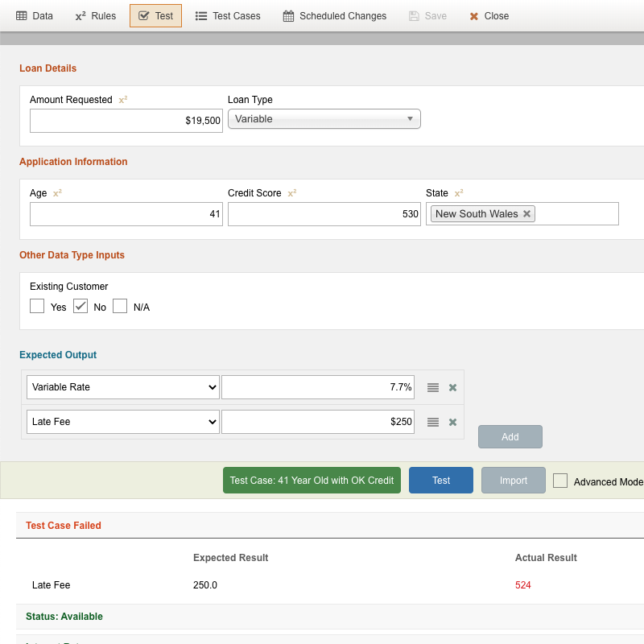Click rule icon next to Credit Score
Viewport: 644px width, 644px height.
coord(292,193)
